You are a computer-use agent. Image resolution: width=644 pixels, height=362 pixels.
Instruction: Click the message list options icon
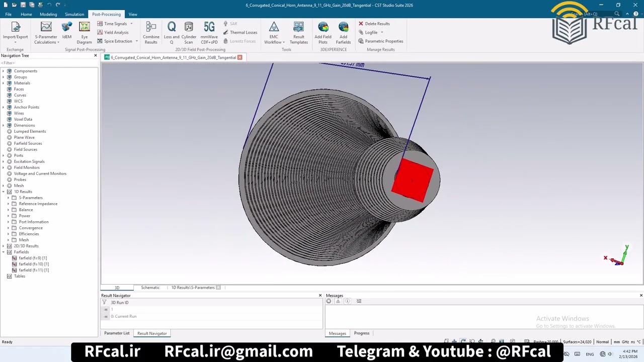pyautogui.click(x=359, y=301)
